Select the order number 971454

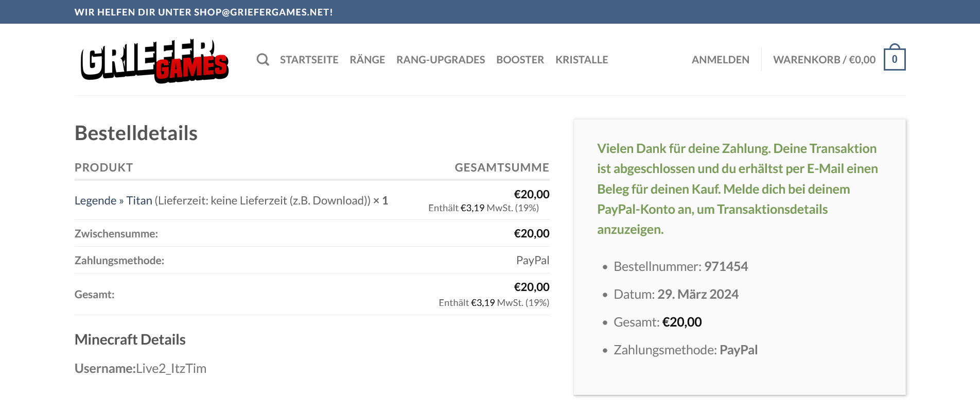point(726,266)
